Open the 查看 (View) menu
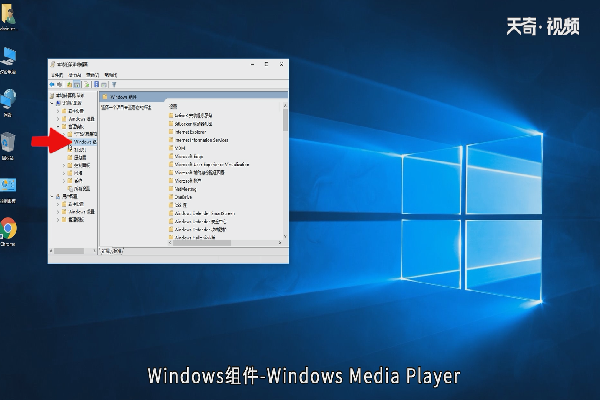Image resolution: width=600 pixels, height=400 pixels. (93, 75)
